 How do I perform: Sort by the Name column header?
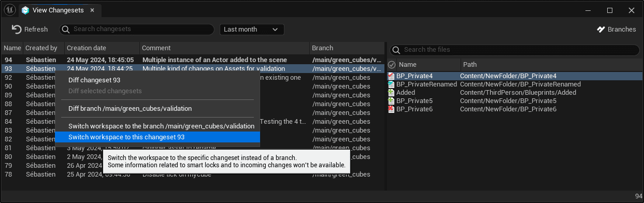click(x=12, y=48)
